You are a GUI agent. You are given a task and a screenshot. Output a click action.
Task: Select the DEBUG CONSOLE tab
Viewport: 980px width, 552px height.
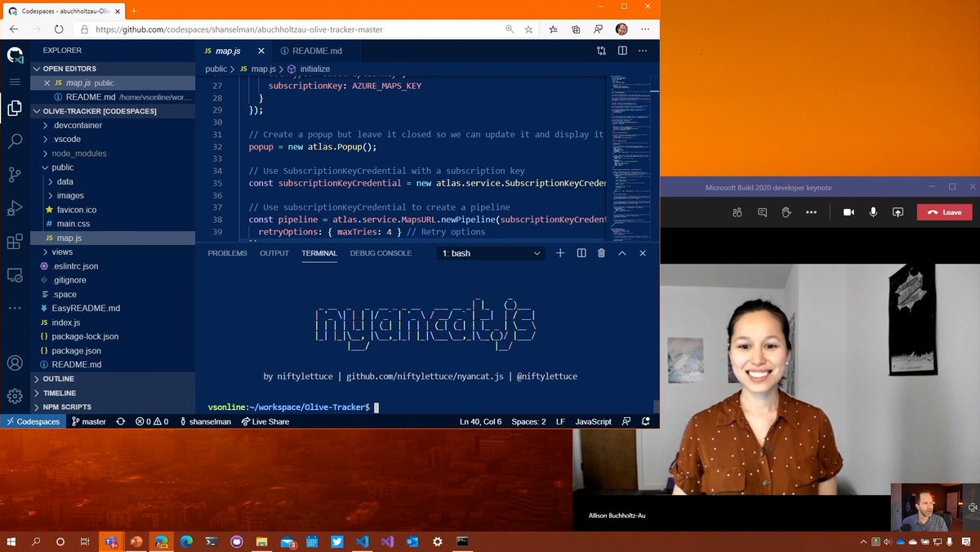pos(381,253)
